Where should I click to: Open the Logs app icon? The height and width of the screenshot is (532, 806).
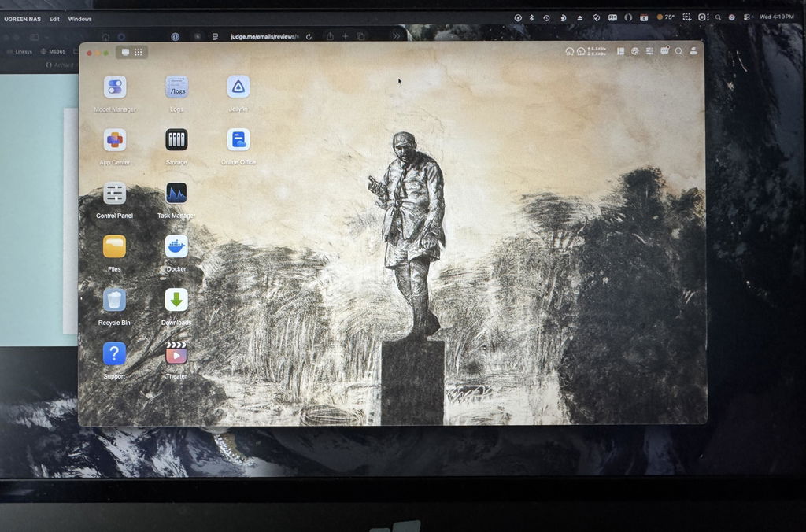click(176, 87)
